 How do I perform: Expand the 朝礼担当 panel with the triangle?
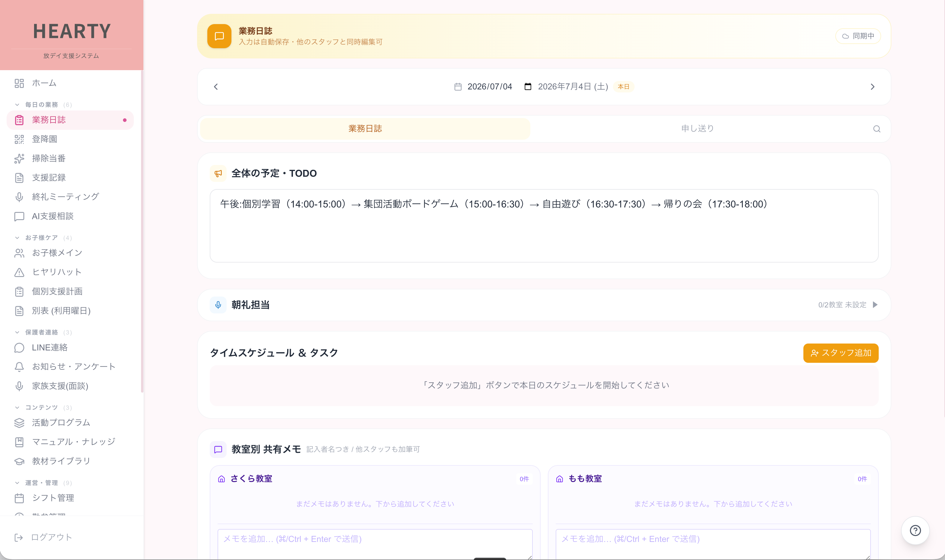[x=875, y=305]
